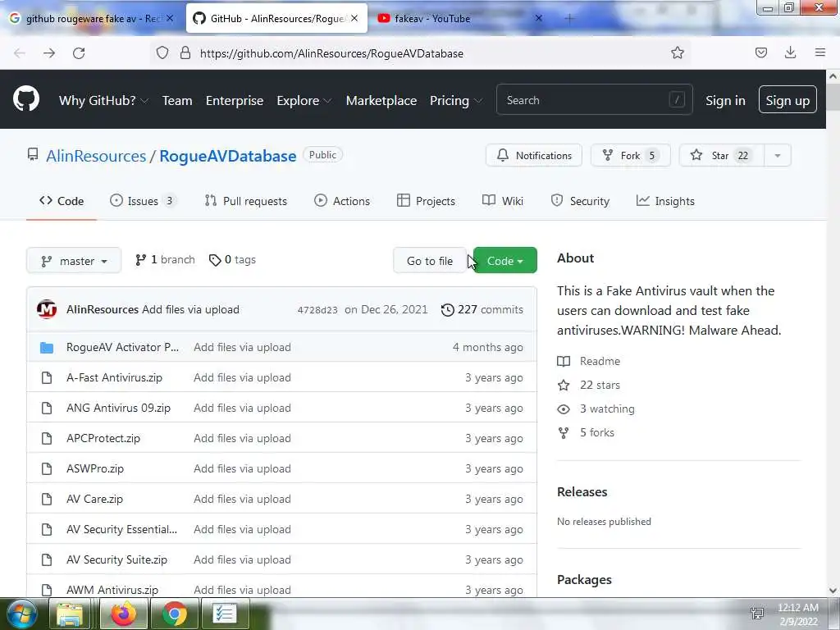
Task: Star the RogueAVDatabase repository
Action: 722,155
